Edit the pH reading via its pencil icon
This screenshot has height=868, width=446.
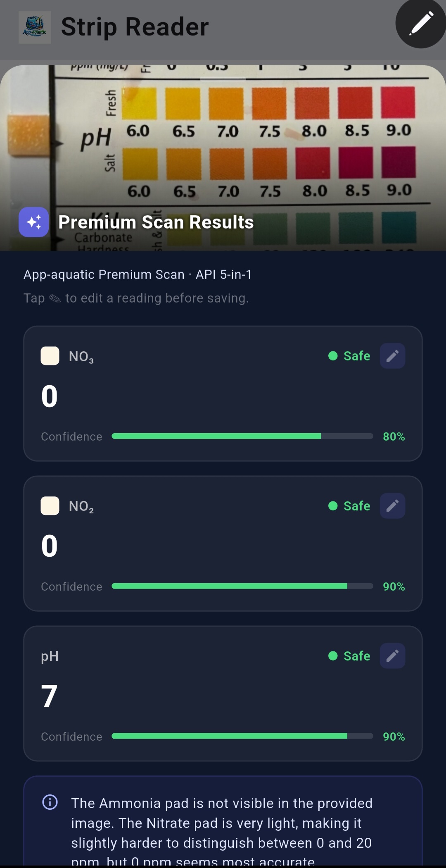click(392, 656)
